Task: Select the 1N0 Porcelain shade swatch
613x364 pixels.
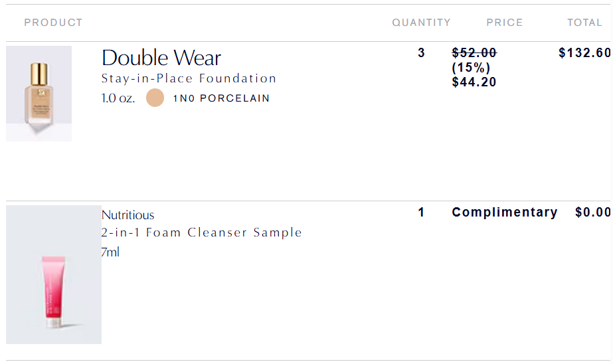Action: [x=155, y=98]
